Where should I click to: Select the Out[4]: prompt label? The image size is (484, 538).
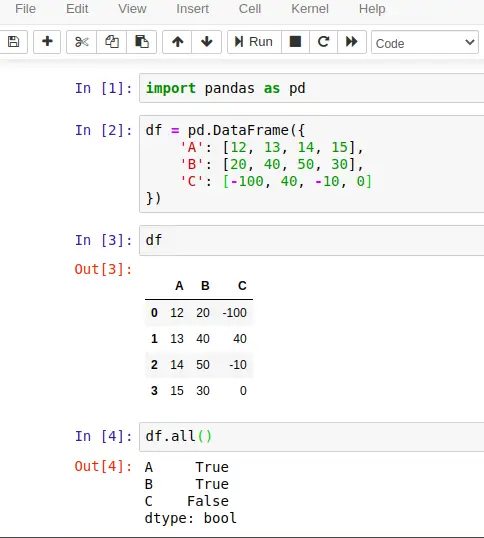coord(103,467)
